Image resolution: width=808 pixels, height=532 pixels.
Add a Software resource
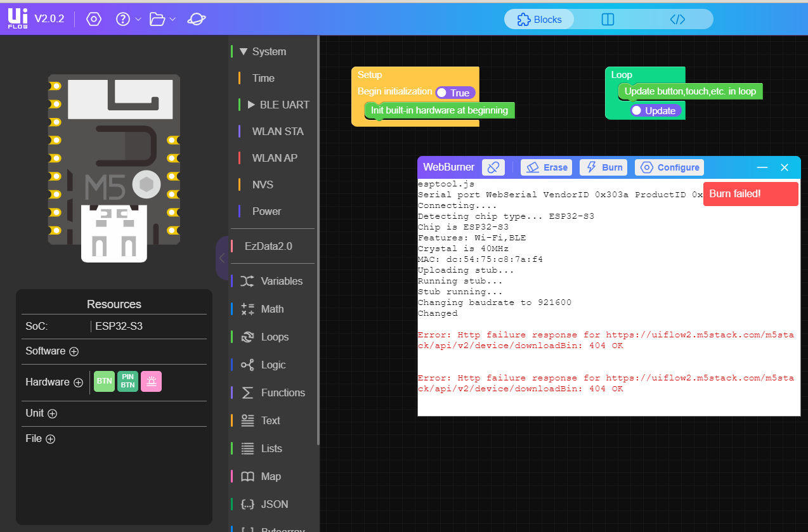tap(74, 351)
